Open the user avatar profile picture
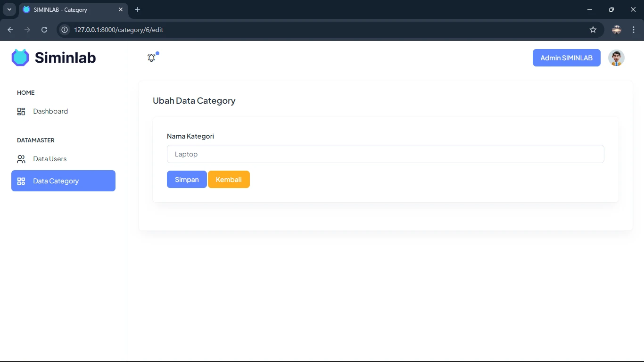Image resolution: width=644 pixels, height=362 pixels. (x=616, y=58)
